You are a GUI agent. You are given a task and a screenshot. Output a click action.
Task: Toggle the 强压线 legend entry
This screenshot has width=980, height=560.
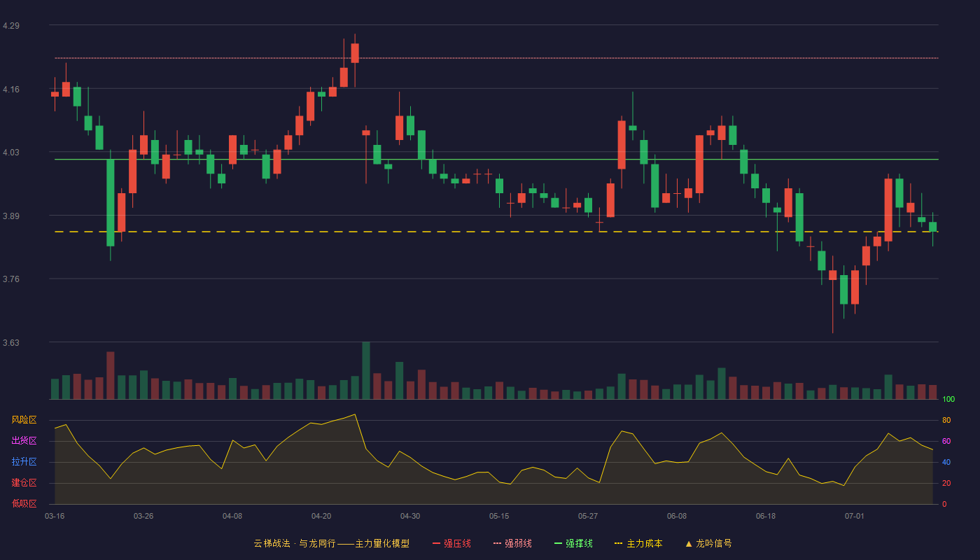click(451, 543)
